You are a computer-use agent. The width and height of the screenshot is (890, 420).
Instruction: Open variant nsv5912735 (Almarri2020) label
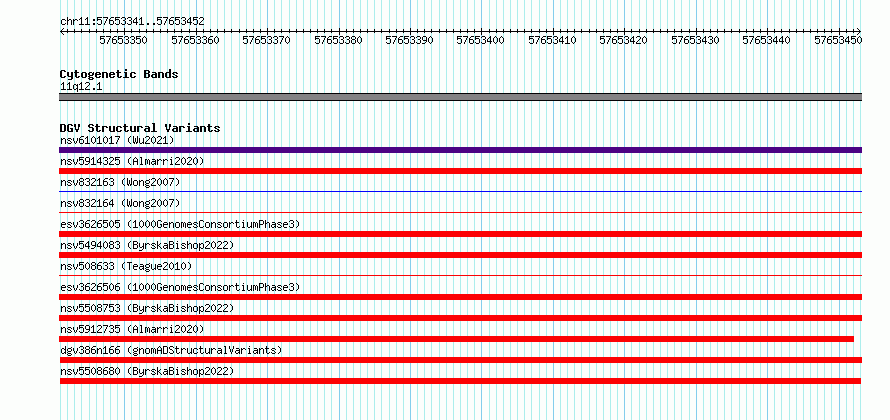click(x=132, y=329)
